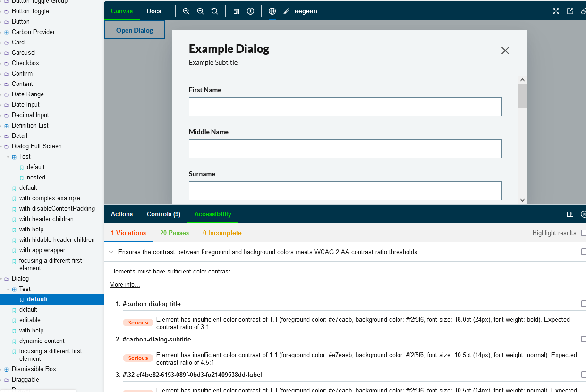
Task: Expand the Dismissible Box component
Action: 1,369
